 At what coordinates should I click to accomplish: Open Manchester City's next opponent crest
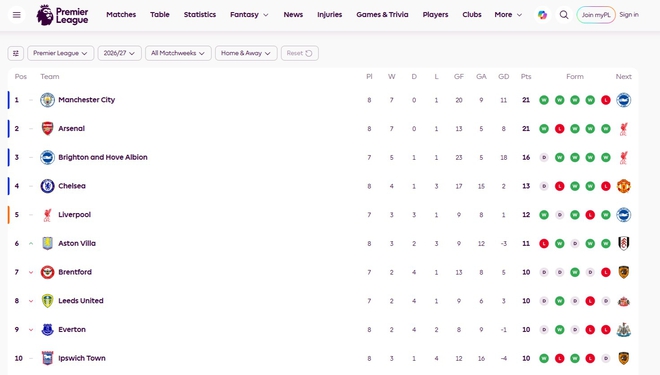tap(623, 100)
